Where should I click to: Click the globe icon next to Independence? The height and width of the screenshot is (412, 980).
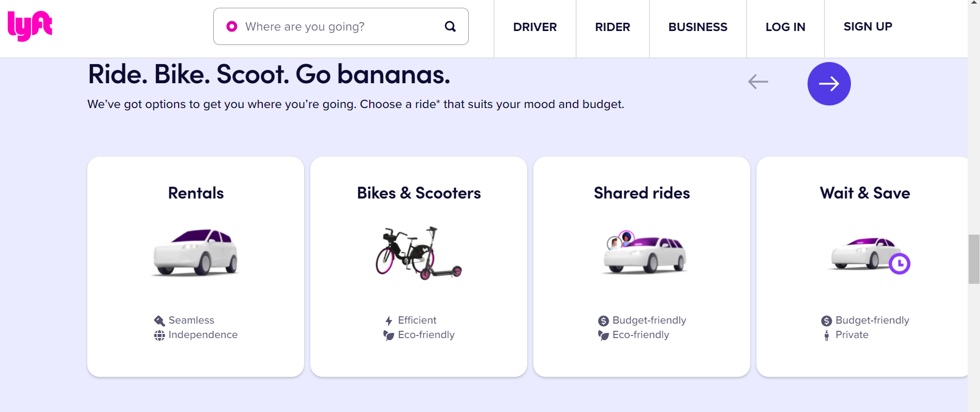(x=159, y=334)
